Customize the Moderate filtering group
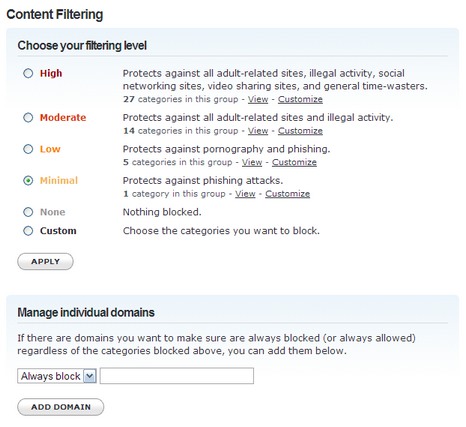Screen dimensions: 466x427 (300, 131)
